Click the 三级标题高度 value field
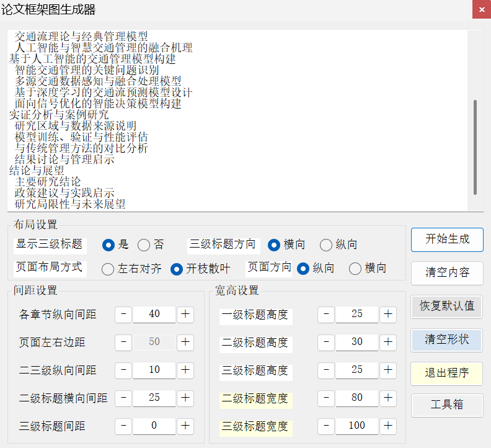The height and width of the screenshot is (448, 491). coord(356,370)
